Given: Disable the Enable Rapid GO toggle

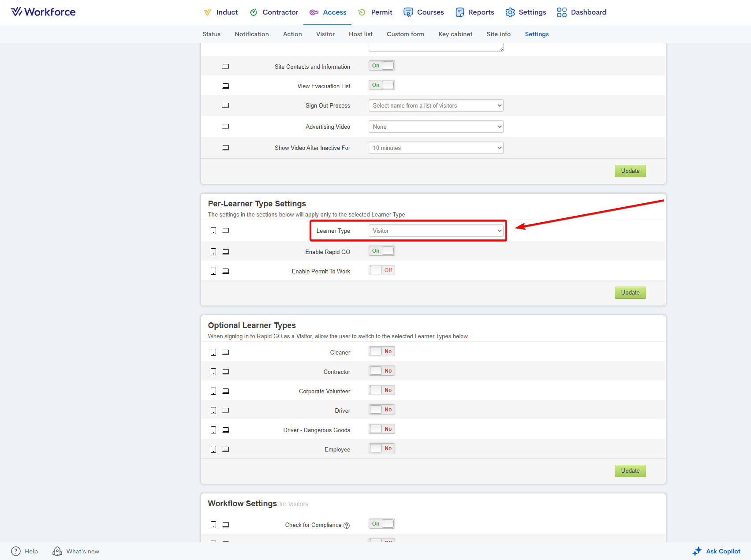Looking at the screenshot, I should [x=381, y=251].
